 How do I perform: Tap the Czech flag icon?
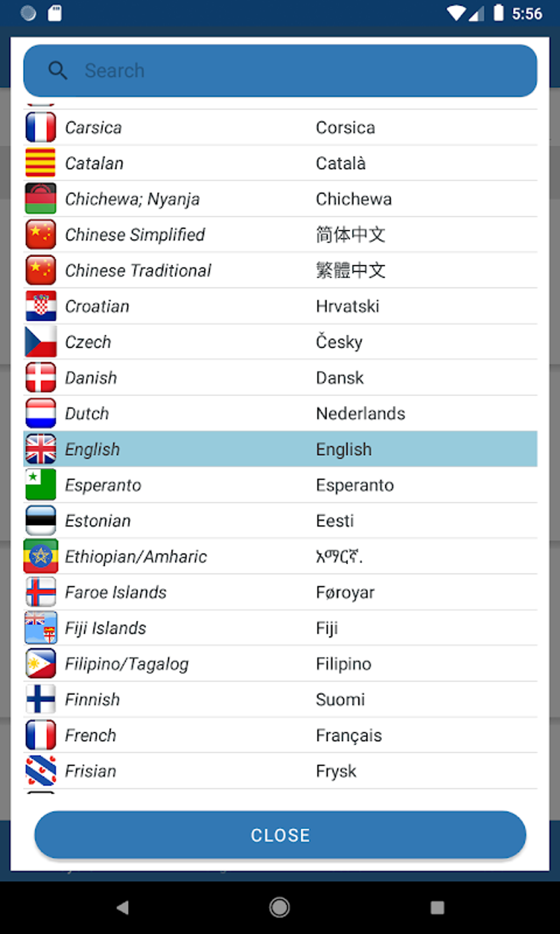pos(41,342)
